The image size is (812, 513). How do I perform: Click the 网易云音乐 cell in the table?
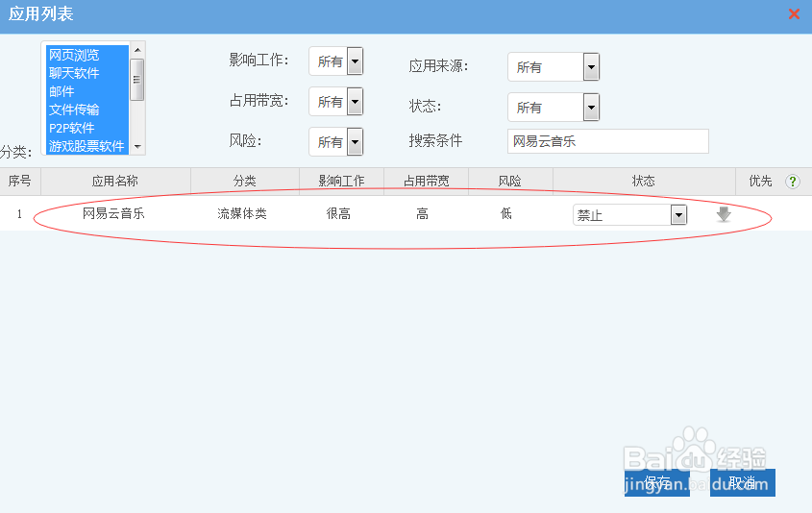(x=113, y=213)
